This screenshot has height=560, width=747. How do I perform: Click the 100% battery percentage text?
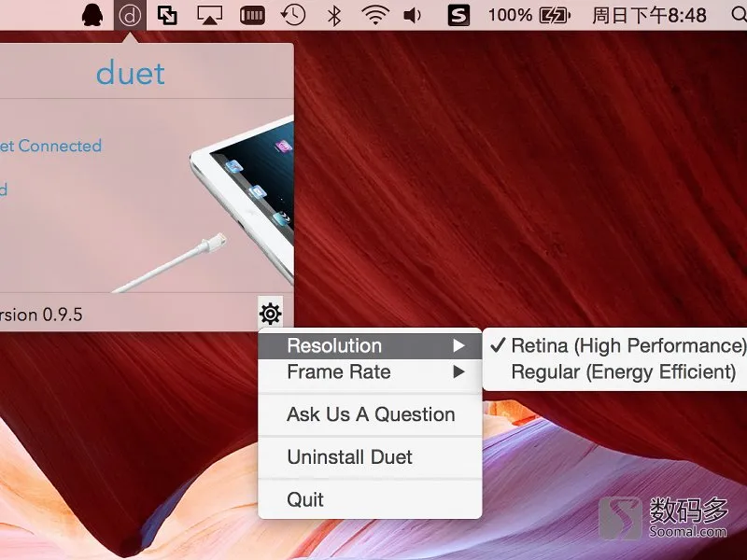[x=510, y=15]
